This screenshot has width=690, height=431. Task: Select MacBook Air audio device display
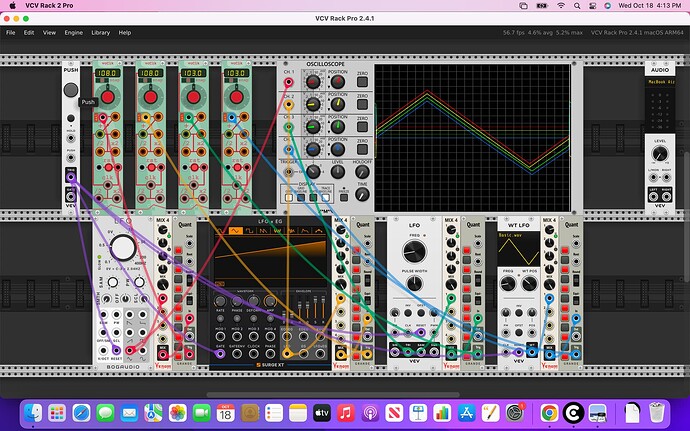(660, 82)
